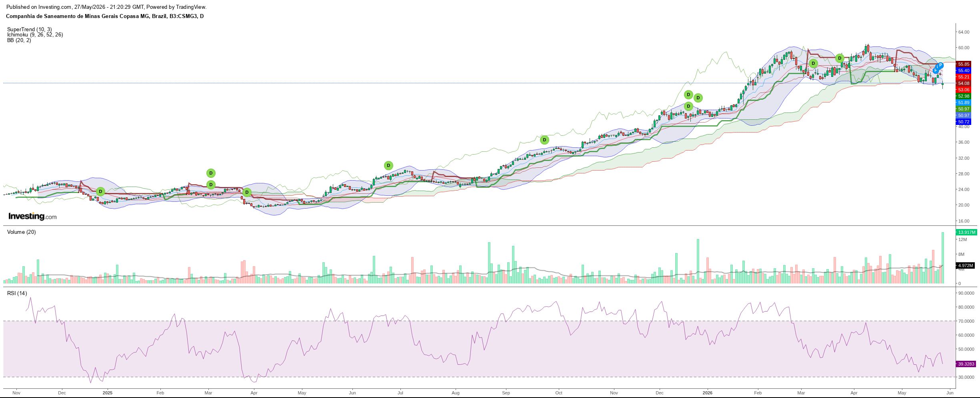Screen dimensions: 980x398
Task: Click the dark red 55.85 price tag
Action: (964, 64)
